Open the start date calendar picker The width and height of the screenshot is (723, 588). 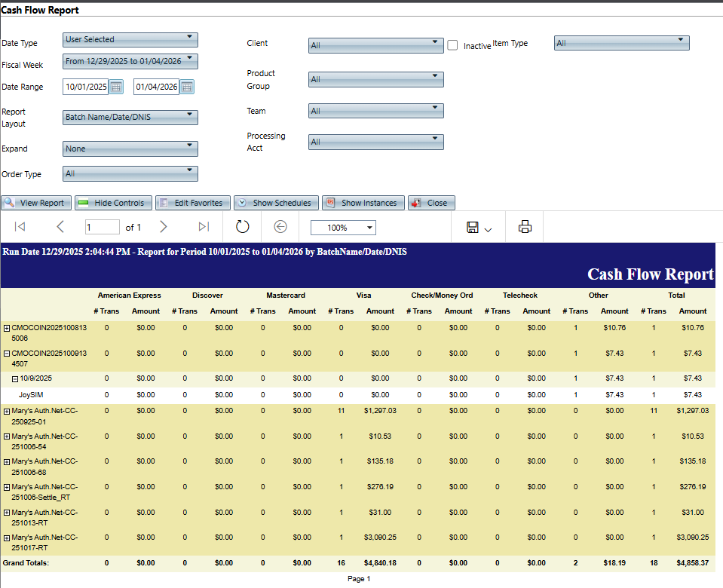(x=116, y=87)
